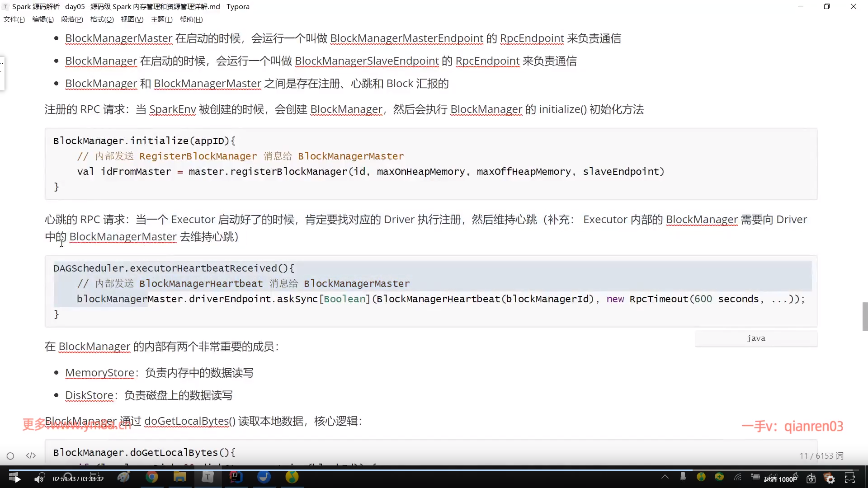Open Chrome from the taskbar
Image resolution: width=868 pixels, height=488 pixels.
coord(152,477)
